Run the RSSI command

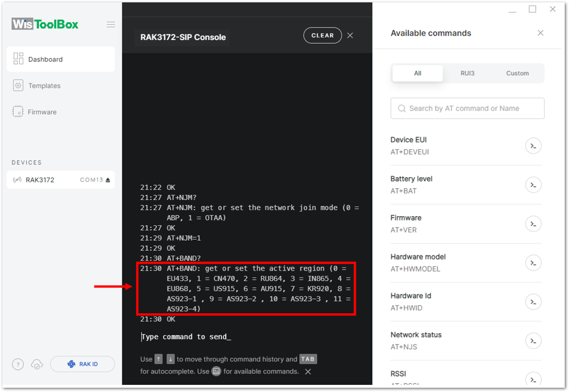coord(533,379)
